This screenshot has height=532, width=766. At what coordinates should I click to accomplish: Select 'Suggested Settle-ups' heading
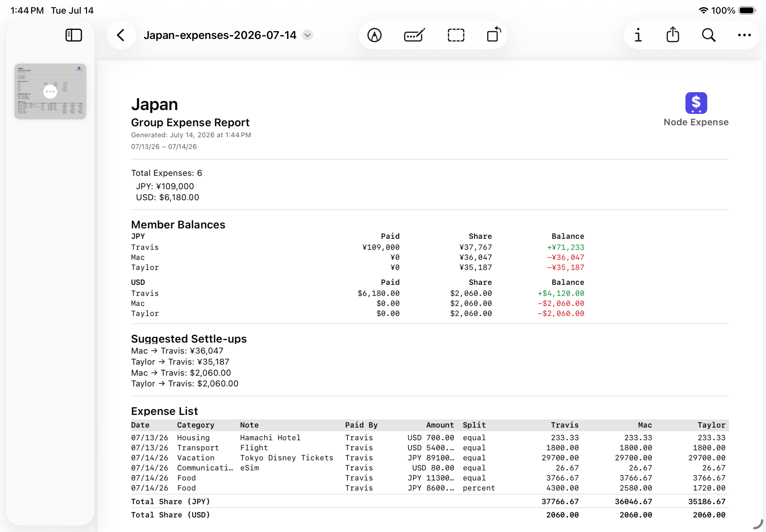(x=189, y=339)
